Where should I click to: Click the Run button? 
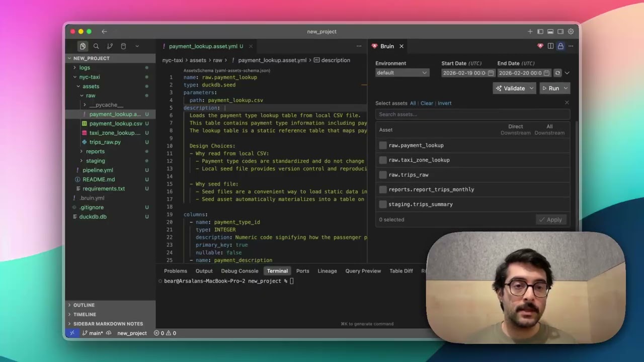550,88
